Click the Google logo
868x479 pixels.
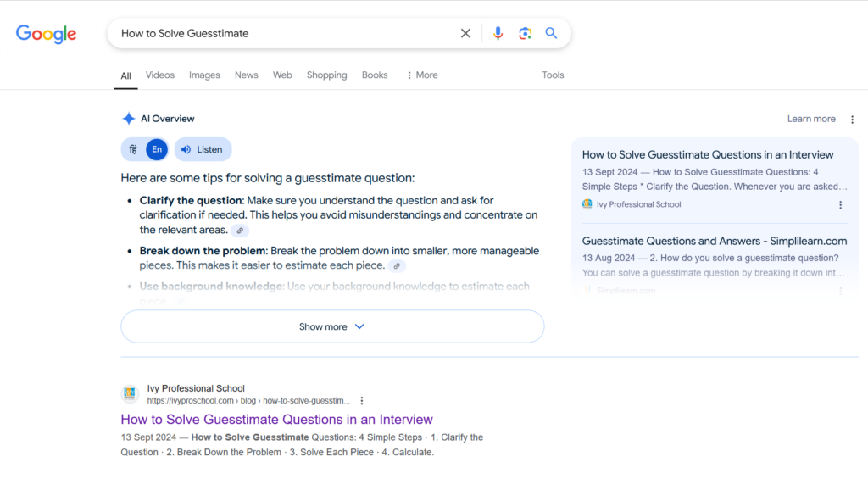tap(46, 34)
